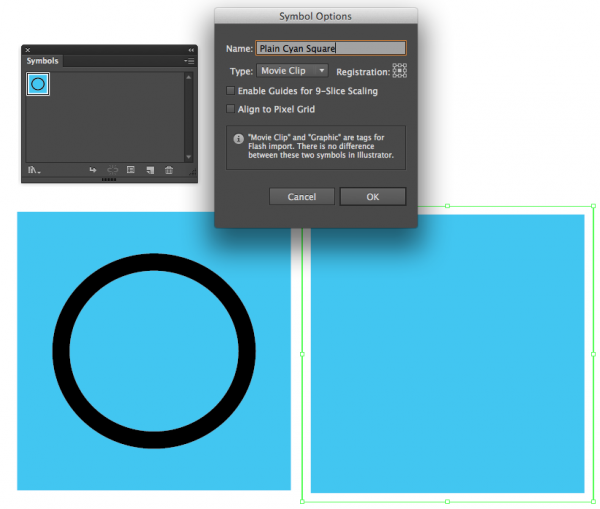This screenshot has width=600, height=509.
Task: Select the Symbols panel tab
Action: point(43,61)
